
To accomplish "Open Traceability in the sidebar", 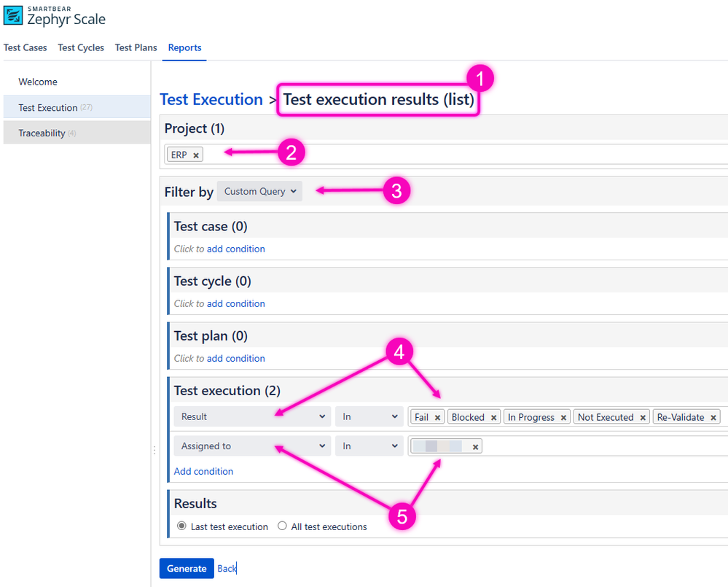I will point(42,133).
